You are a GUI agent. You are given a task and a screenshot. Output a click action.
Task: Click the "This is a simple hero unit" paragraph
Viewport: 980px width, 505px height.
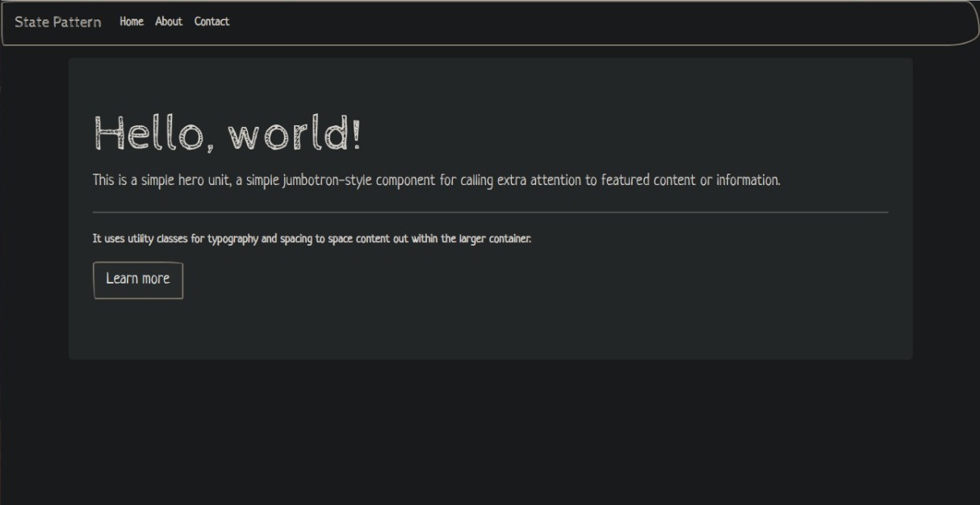[437, 180]
